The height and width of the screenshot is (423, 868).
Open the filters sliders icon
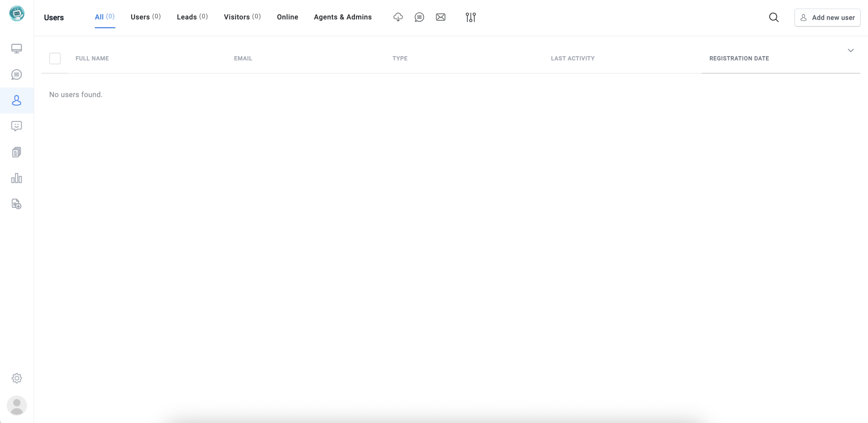pyautogui.click(x=471, y=17)
